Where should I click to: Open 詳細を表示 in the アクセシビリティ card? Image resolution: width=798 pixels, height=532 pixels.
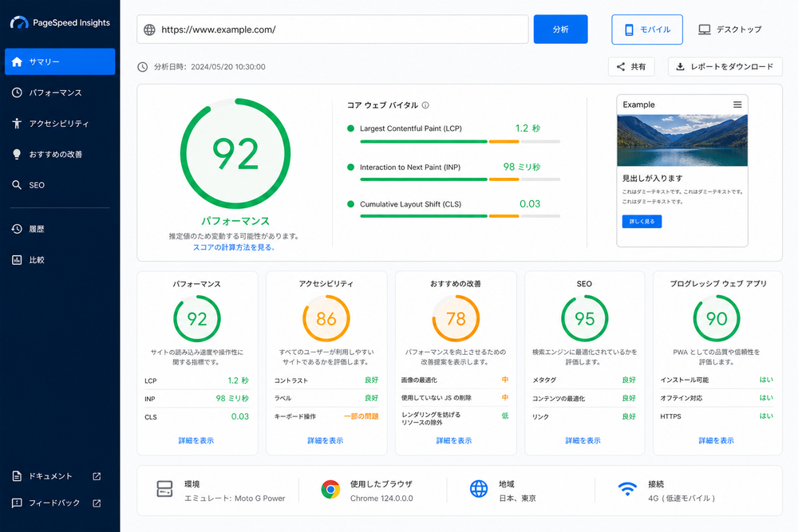point(326,440)
